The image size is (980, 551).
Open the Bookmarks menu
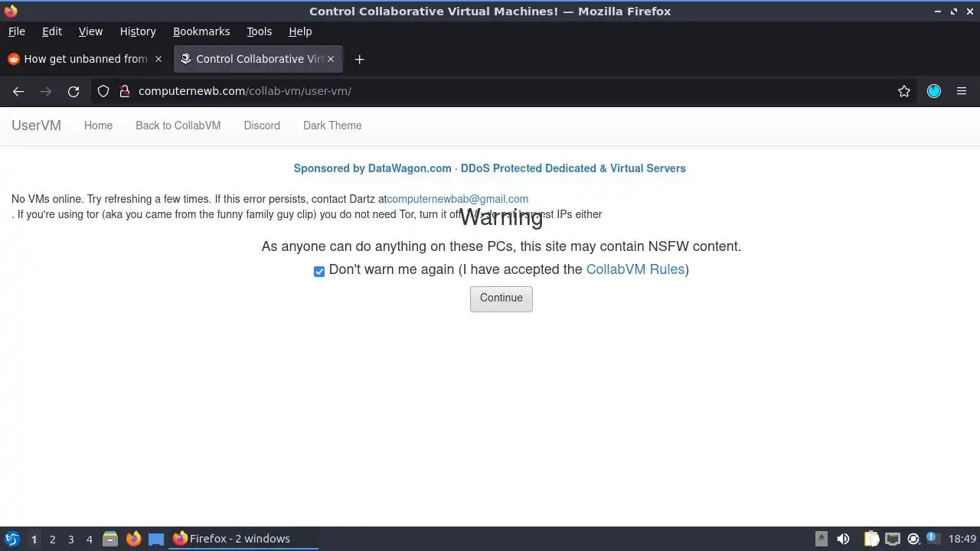pos(201,31)
